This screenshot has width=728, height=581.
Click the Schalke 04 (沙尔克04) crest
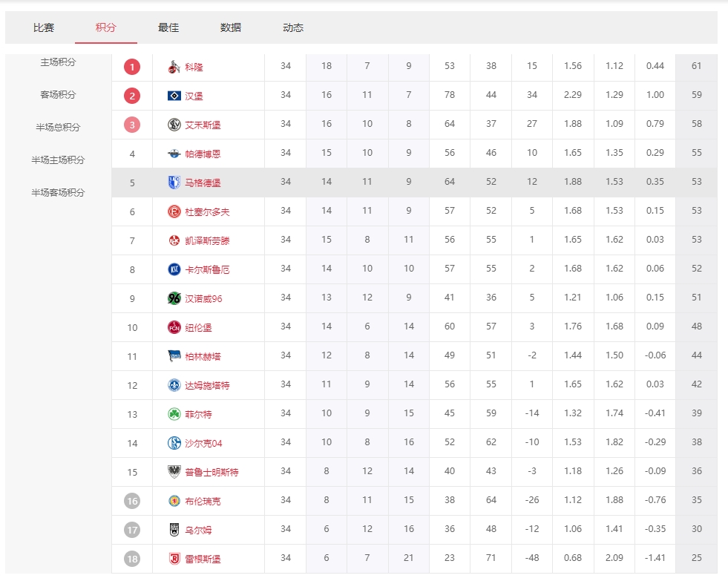point(174,443)
